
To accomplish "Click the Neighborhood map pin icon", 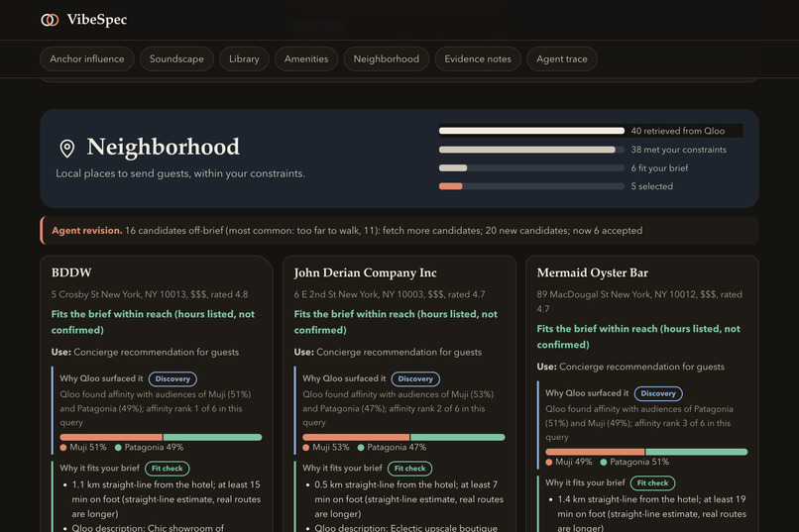I will 67,149.
